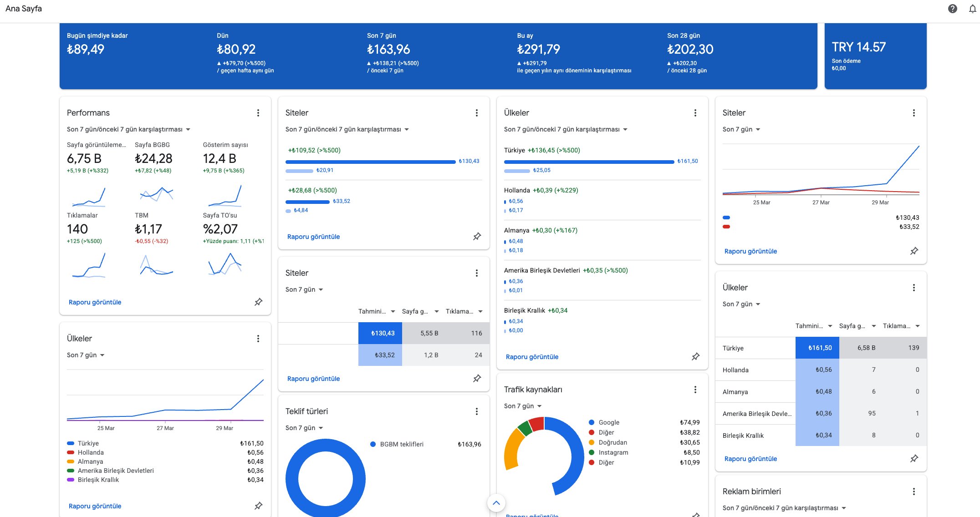Expand Performans date range comparison dropdown
The width and height of the screenshot is (980, 517).
[128, 129]
